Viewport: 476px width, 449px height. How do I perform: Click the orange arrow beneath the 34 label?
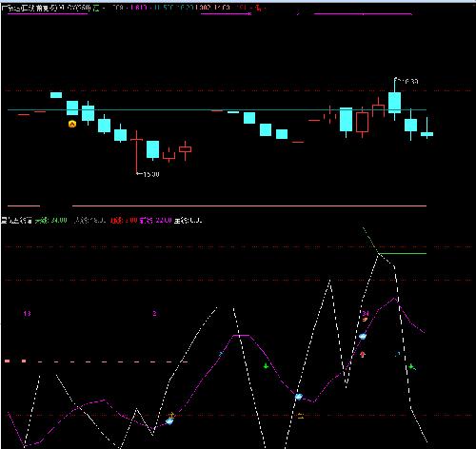coord(366,320)
